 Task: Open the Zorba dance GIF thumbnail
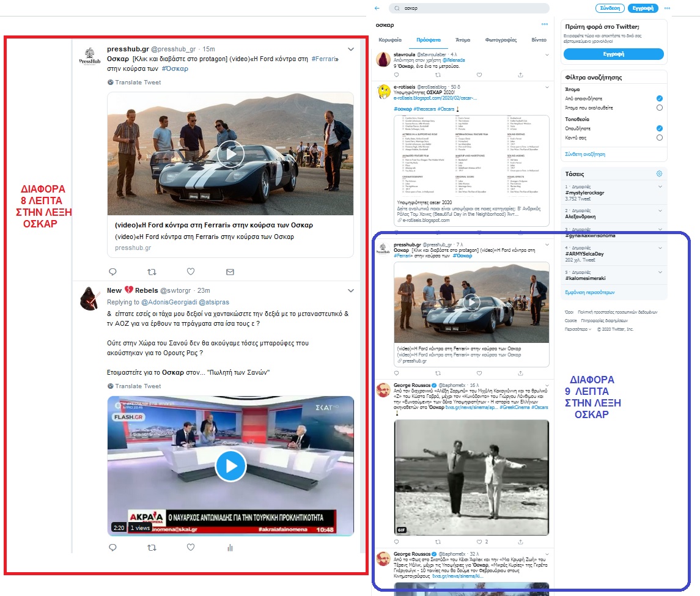[x=471, y=477]
